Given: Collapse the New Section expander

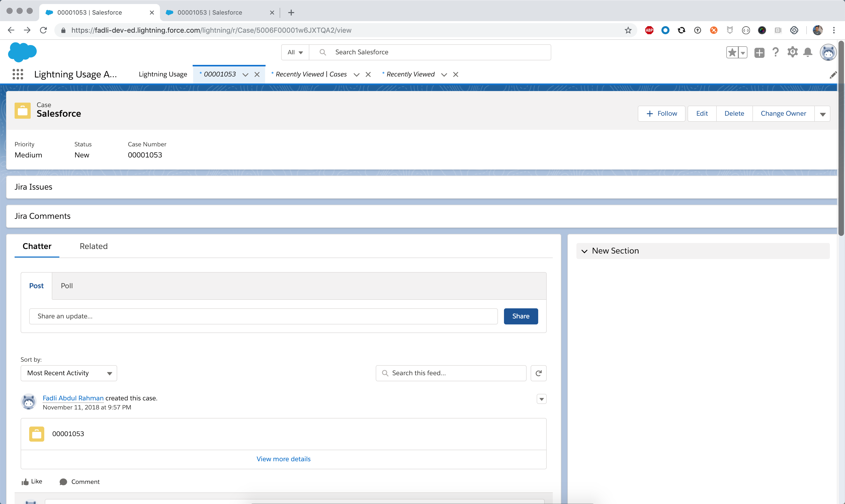Looking at the screenshot, I should coord(584,251).
